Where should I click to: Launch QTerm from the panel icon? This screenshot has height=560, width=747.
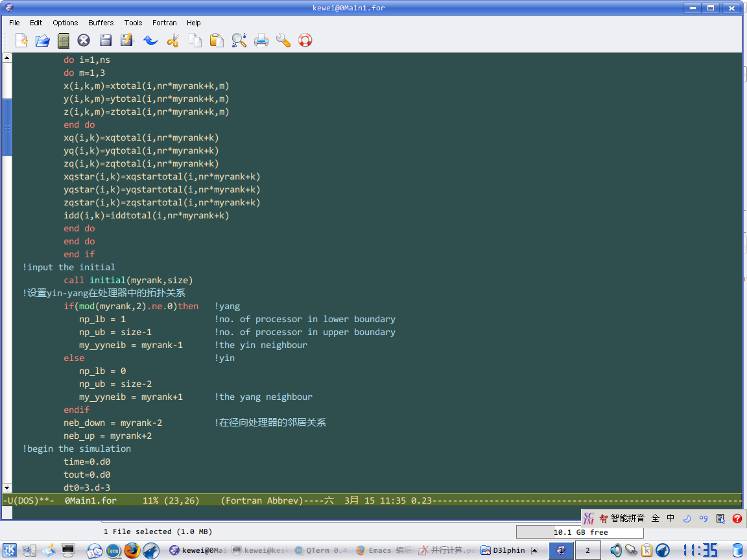(113, 551)
